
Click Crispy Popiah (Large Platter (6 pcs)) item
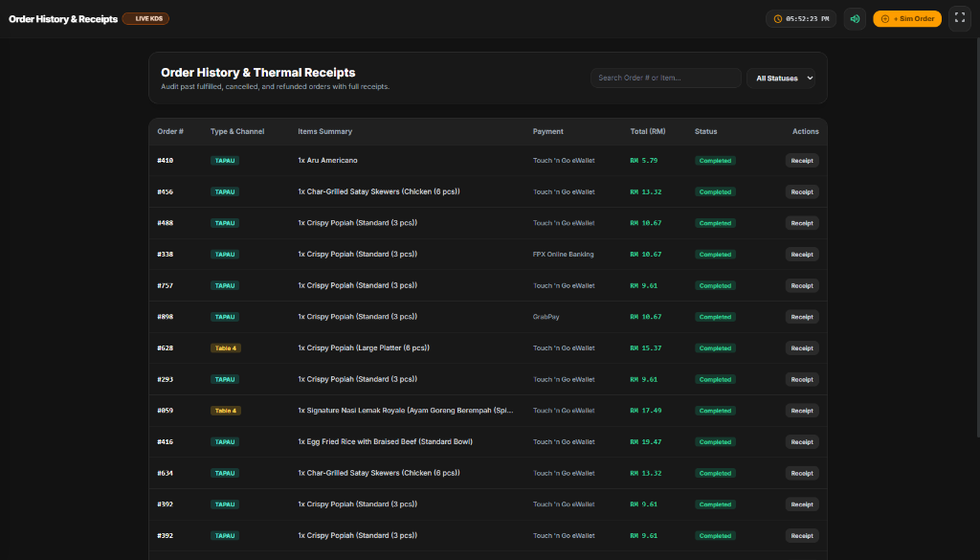(364, 348)
